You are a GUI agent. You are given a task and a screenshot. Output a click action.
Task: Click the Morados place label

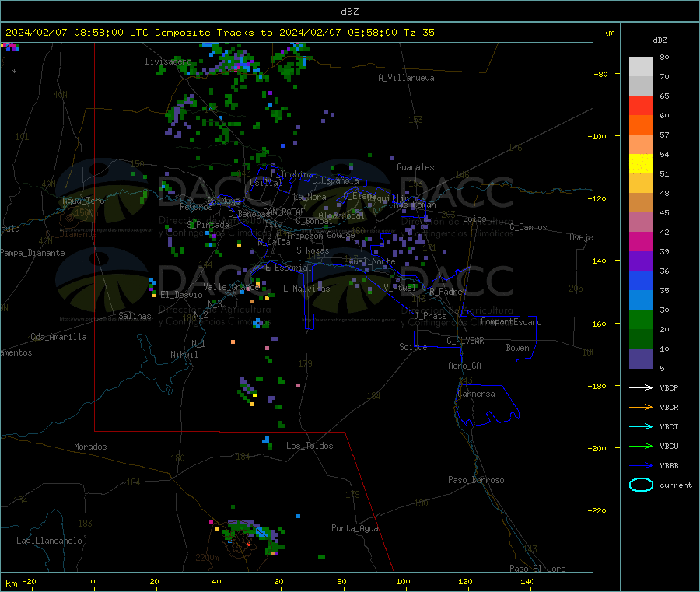pyautogui.click(x=90, y=447)
